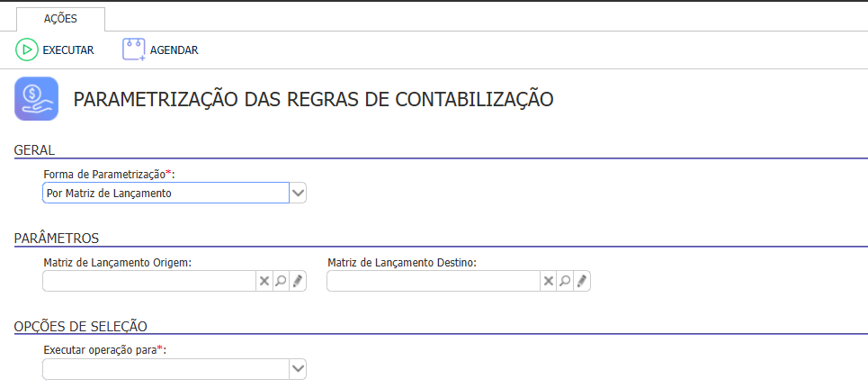
Task: Edit Matriz de Lançamento Origem with pencil icon
Action: 298,281
